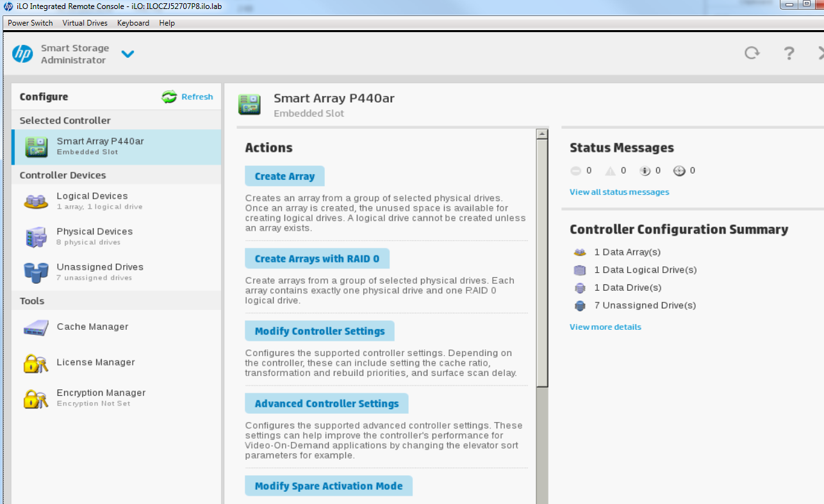Click the informational status messages icon

tap(645, 171)
